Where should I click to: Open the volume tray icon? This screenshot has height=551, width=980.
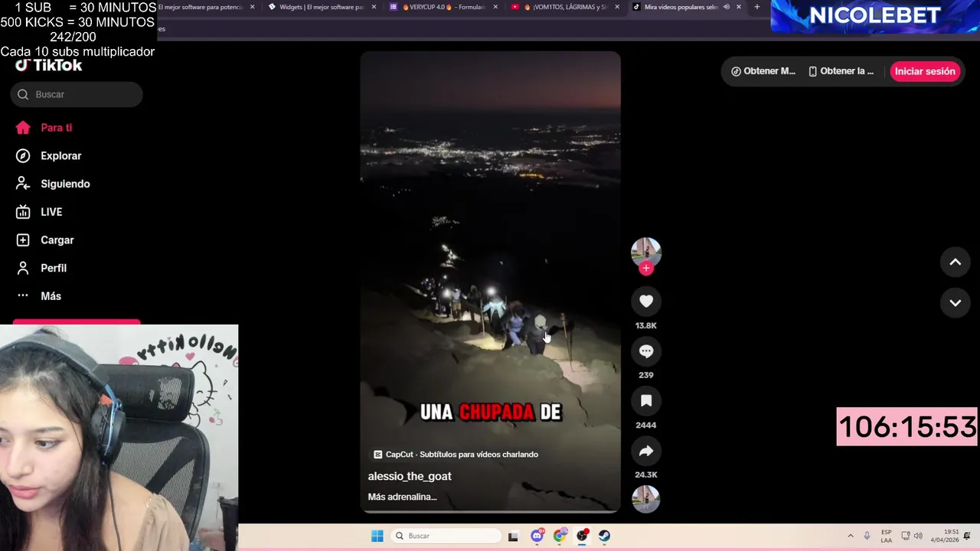[x=918, y=536]
